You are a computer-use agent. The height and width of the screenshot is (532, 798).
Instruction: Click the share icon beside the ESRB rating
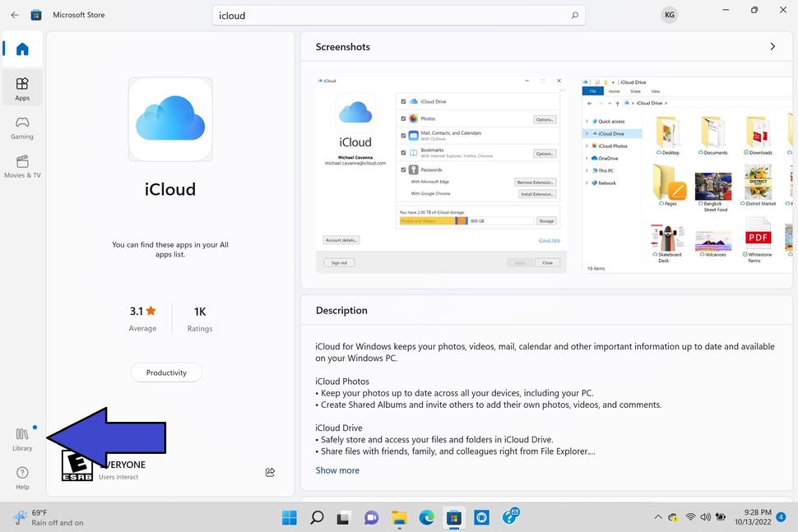(270, 472)
